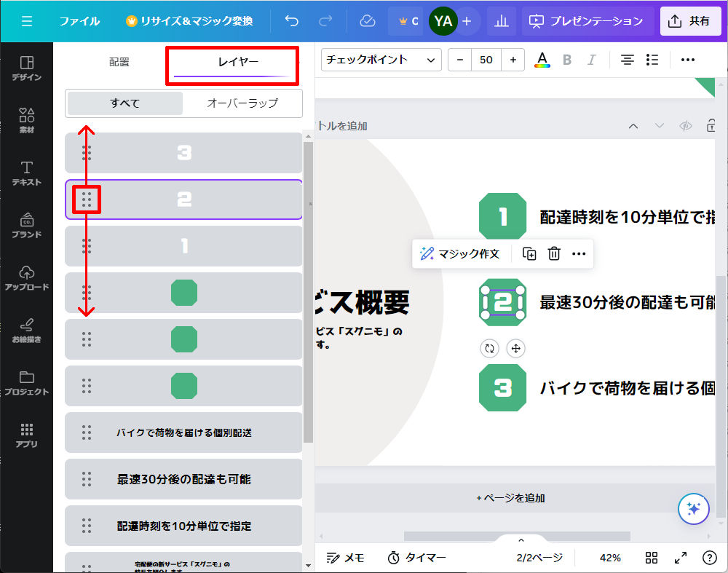Change text alignment
This screenshot has height=573, width=728.
(x=628, y=60)
